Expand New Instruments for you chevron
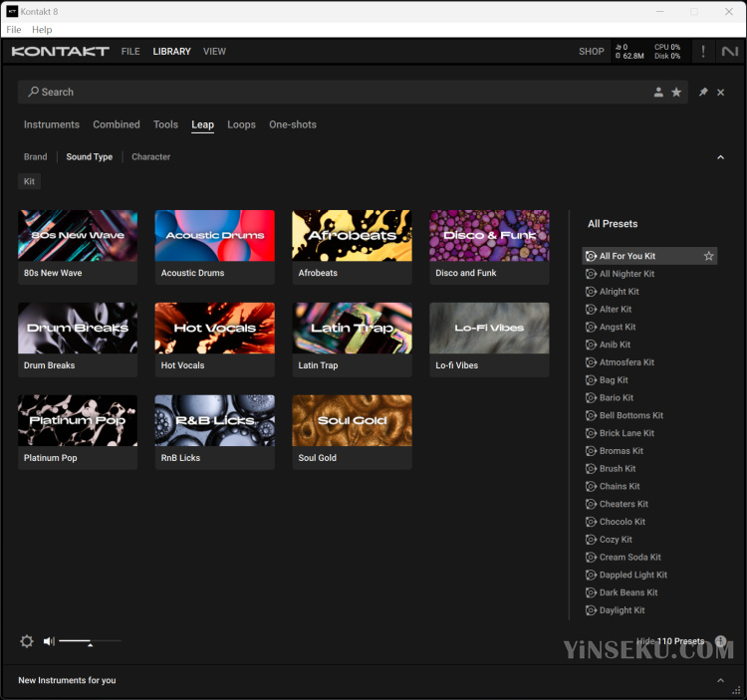 [721, 680]
